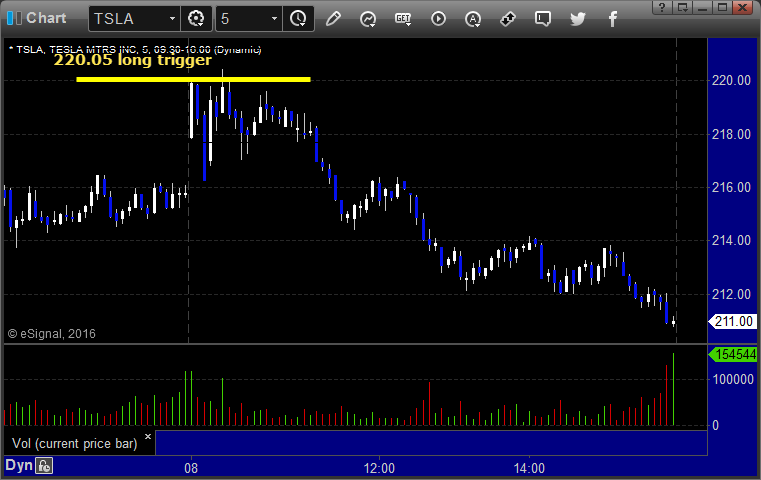Image resolution: width=761 pixels, height=480 pixels.
Task: Click the Chart window title text
Action: click(46, 18)
